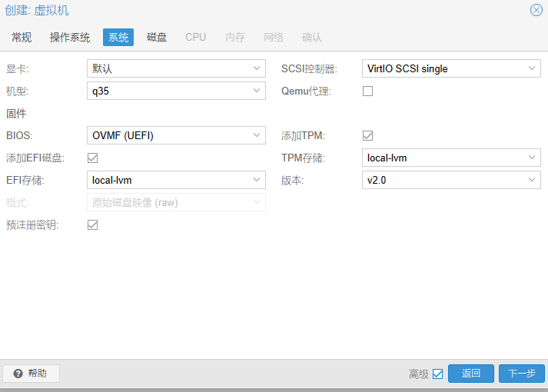The width and height of the screenshot is (548, 392).
Task: Close the Create Virtual Machine dialog
Action: [536, 10]
